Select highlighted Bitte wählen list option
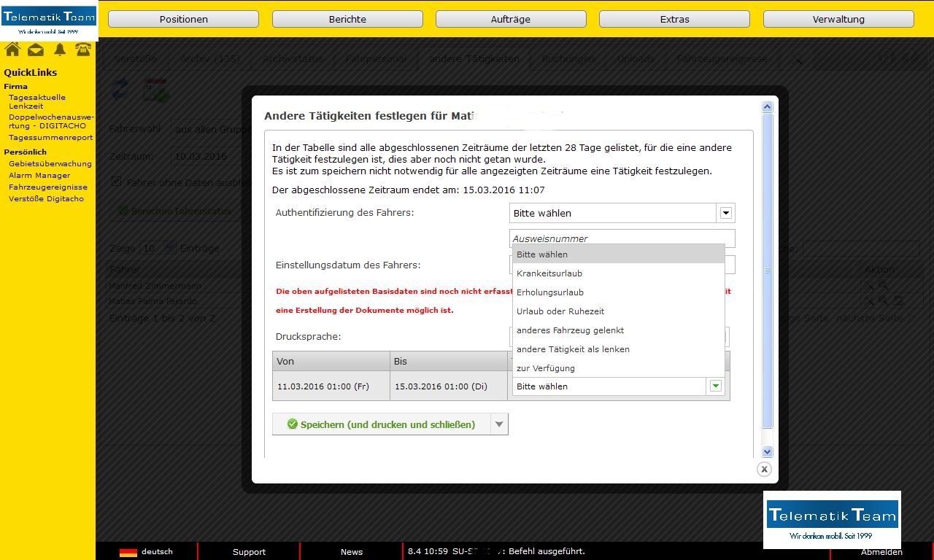 point(619,254)
